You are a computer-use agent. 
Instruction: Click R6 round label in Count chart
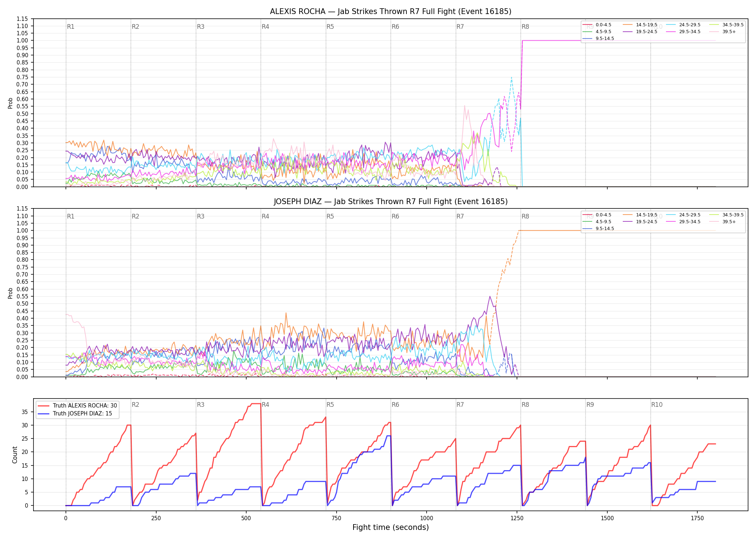[395, 405]
